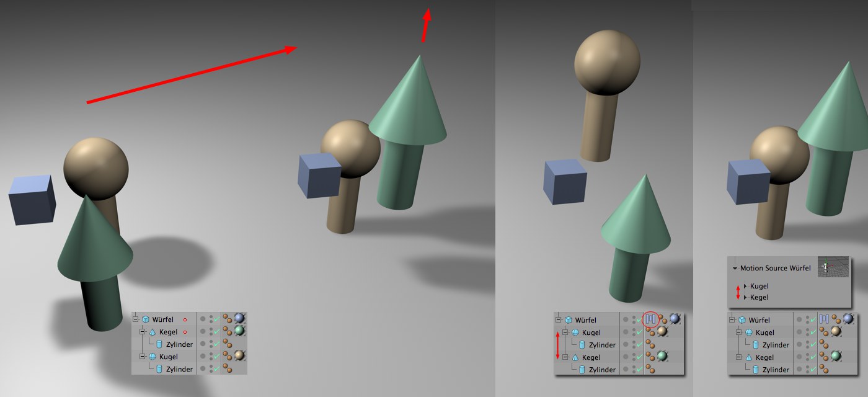Select the 'Zylinder' name under Kugel, left tree

tap(179, 369)
